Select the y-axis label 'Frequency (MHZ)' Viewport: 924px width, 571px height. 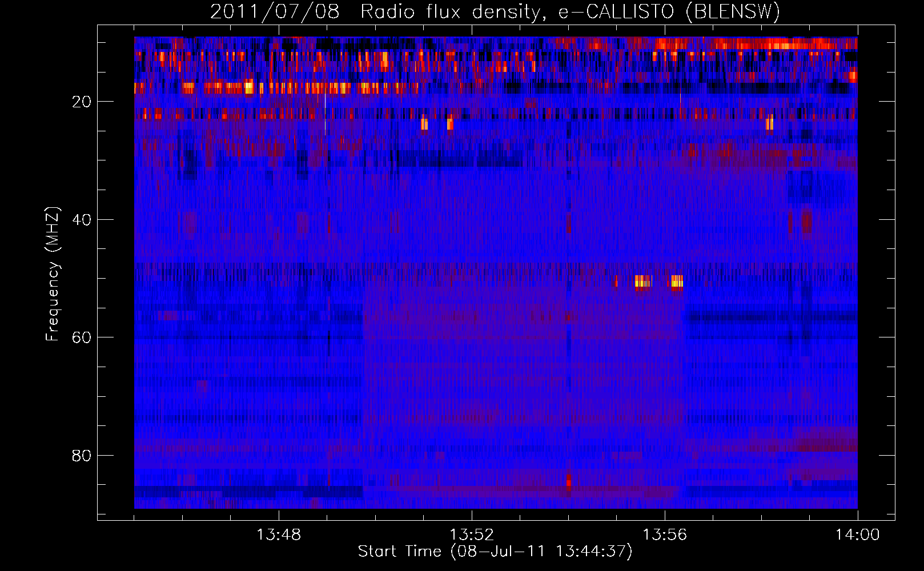click(x=52, y=274)
